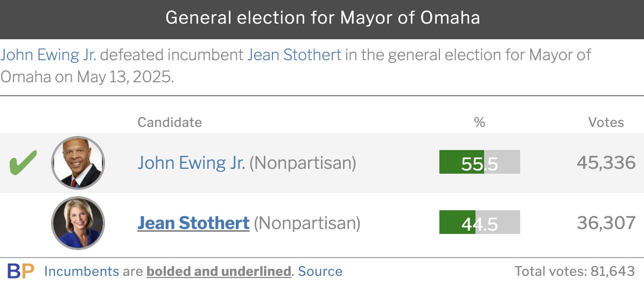This screenshot has width=644, height=285.
Task: Open the Source link in footer
Action: [320, 272]
